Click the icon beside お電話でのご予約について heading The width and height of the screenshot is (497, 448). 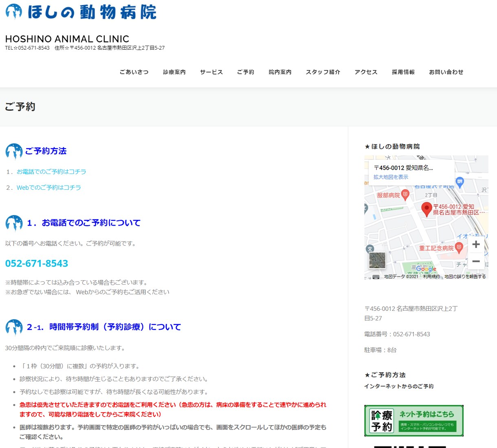(x=14, y=223)
